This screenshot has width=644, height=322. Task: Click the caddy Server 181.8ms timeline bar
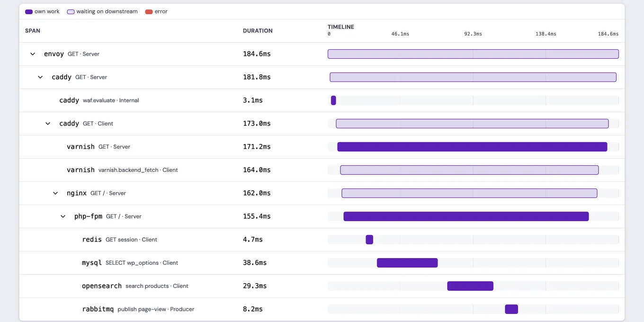click(x=473, y=77)
